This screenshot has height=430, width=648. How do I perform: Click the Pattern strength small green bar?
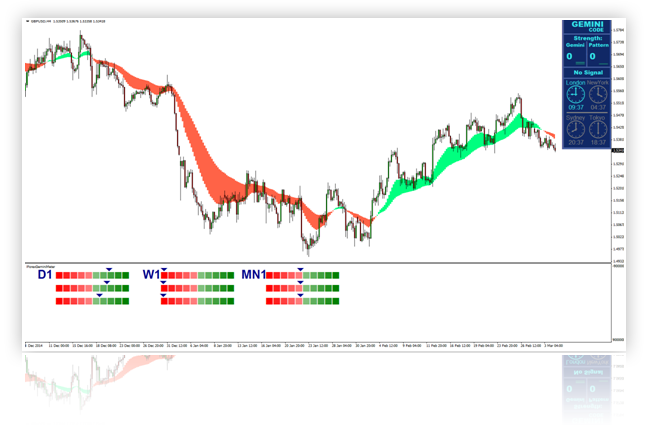pyautogui.click(x=603, y=64)
